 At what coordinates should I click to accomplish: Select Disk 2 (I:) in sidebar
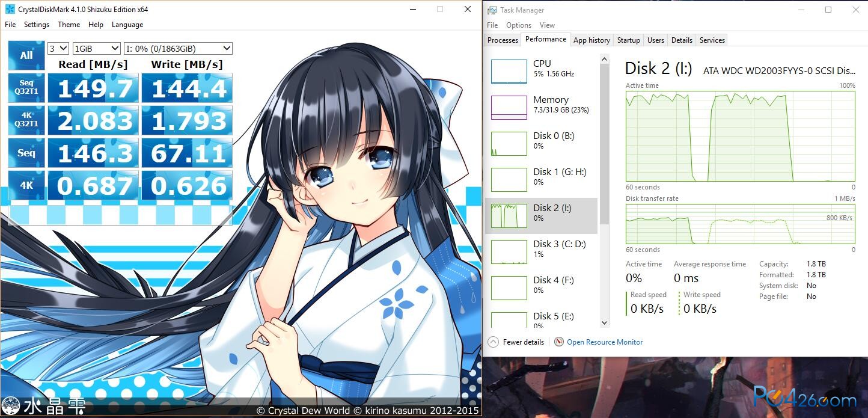pos(541,216)
